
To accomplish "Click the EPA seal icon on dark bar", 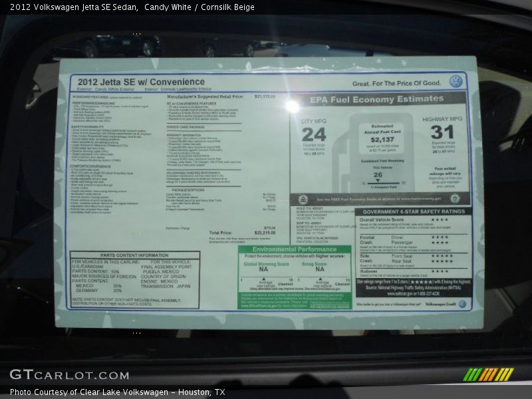I will [x=303, y=199].
